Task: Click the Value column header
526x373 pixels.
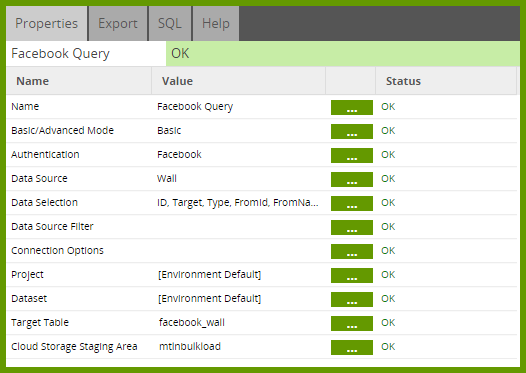Action: click(x=239, y=81)
